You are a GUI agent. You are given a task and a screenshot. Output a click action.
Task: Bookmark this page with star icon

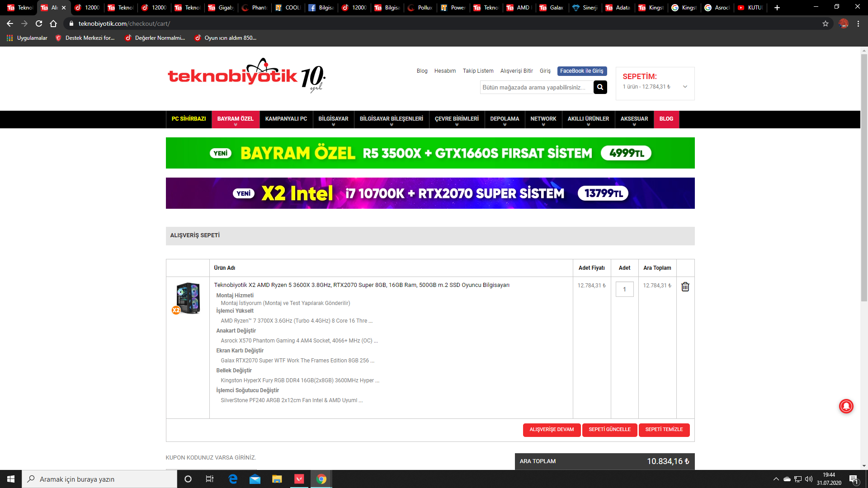point(825,23)
